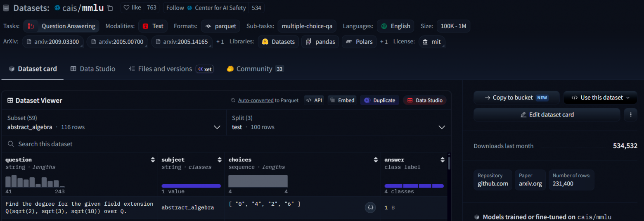644x221 pixels.
Task: Copy the dataset name cais/mmlu icon
Action: [110, 8]
